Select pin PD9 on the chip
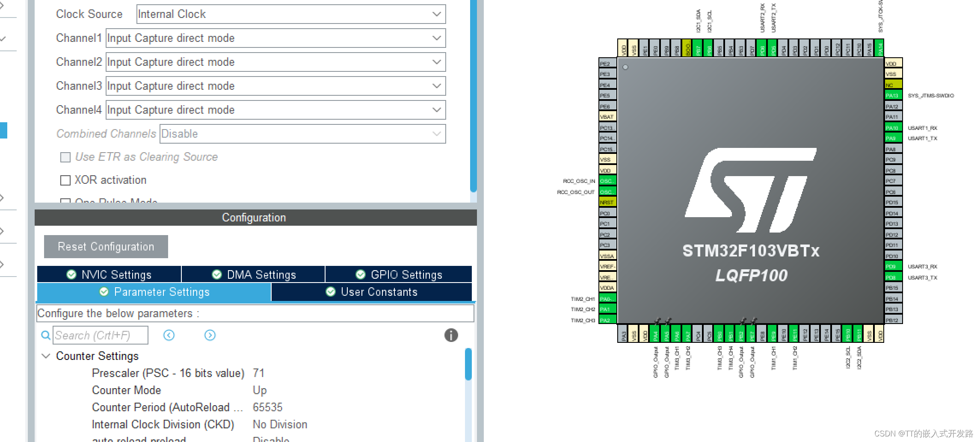The width and height of the screenshot is (980, 442). (x=893, y=266)
